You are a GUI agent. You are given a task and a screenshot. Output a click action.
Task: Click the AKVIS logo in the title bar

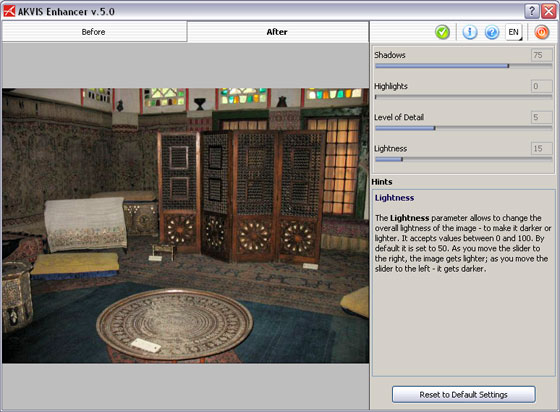coord(9,11)
